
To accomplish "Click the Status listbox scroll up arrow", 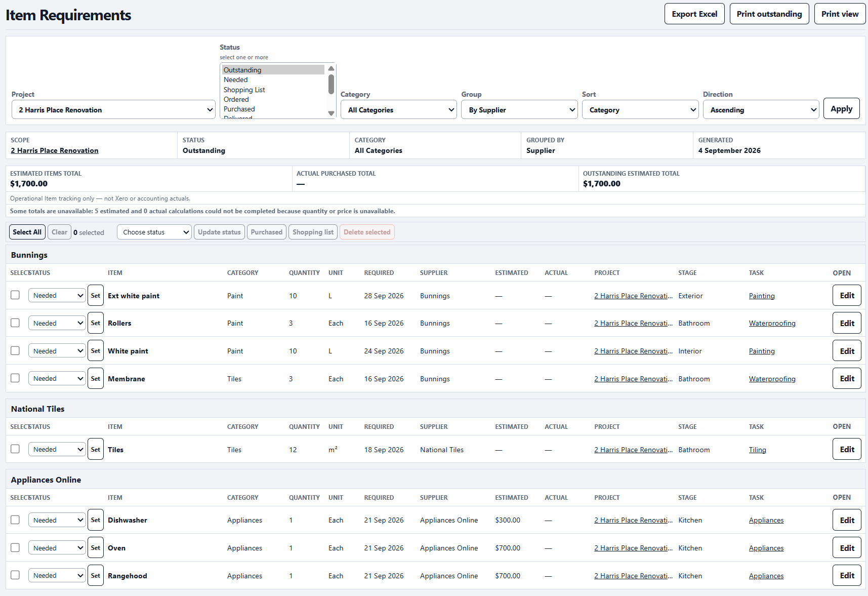I will 331,68.
